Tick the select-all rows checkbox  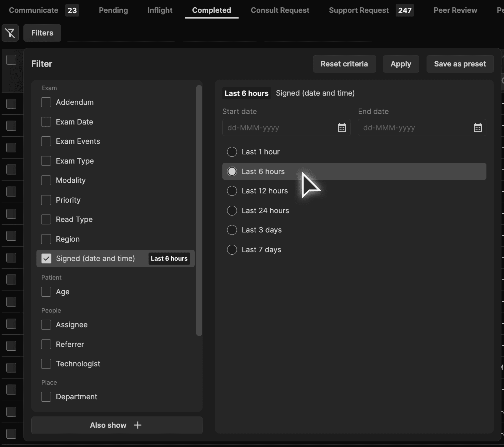coord(11,60)
